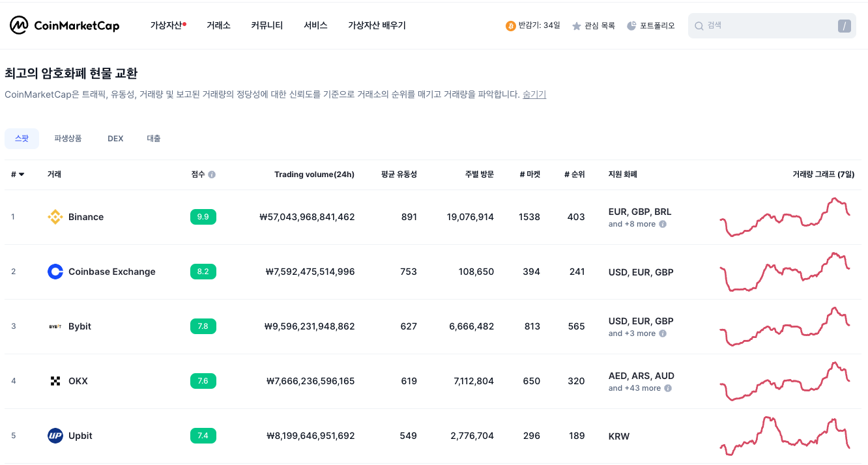Click the CoinMarketCap logo
Screen dimensions: 868x465
(65, 25)
